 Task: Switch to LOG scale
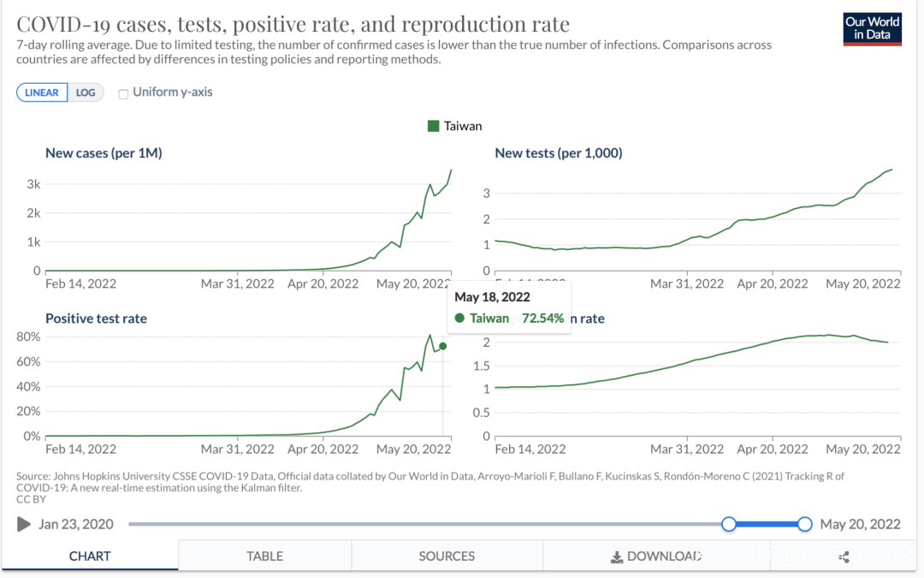point(86,92)
